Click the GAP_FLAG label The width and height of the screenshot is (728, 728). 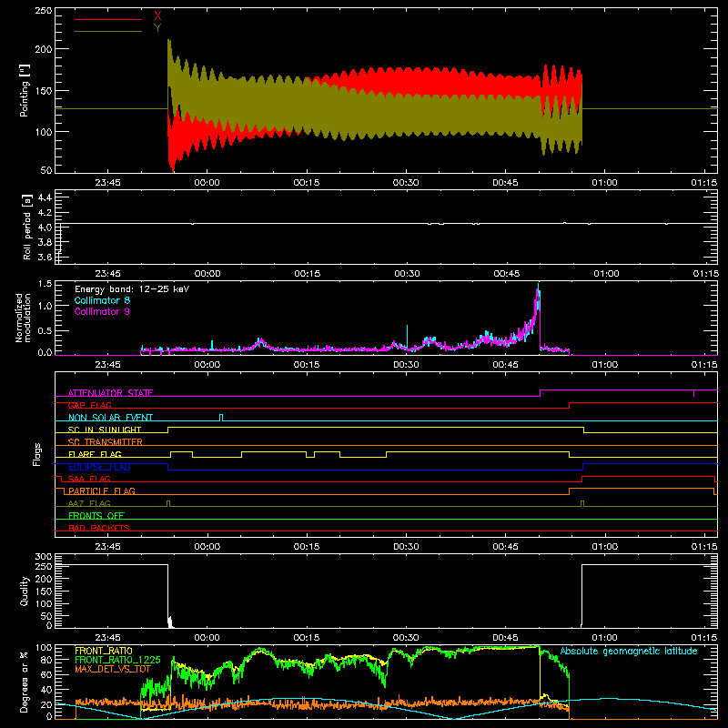point(90,405)
